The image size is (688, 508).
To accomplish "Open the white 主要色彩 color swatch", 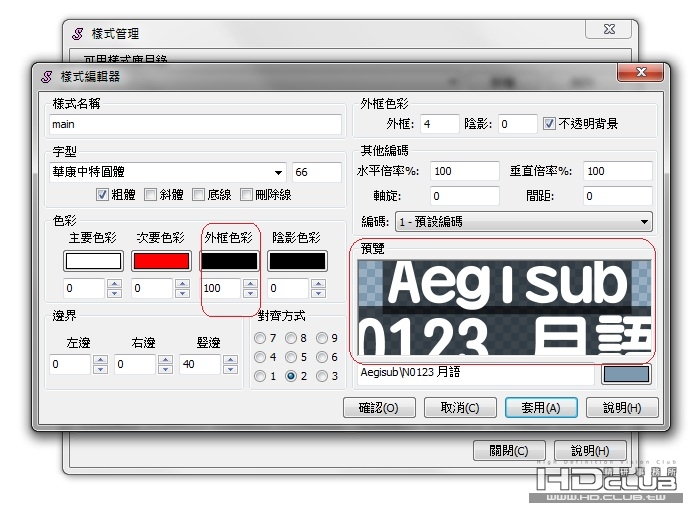I will pos(93,261).
